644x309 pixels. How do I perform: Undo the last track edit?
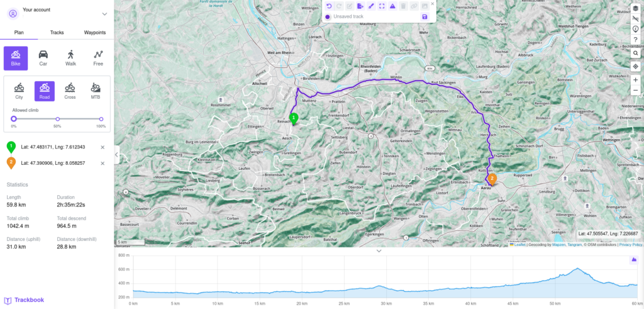(x=328, y=6)
